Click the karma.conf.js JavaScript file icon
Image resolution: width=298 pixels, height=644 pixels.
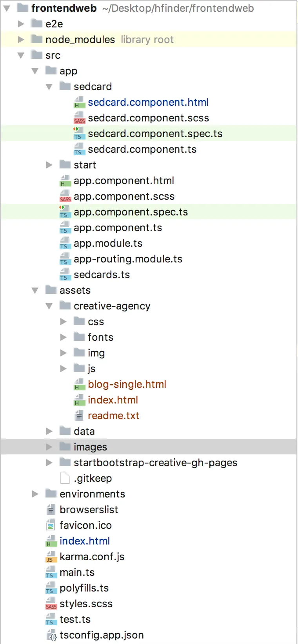(x=51, y=557)
